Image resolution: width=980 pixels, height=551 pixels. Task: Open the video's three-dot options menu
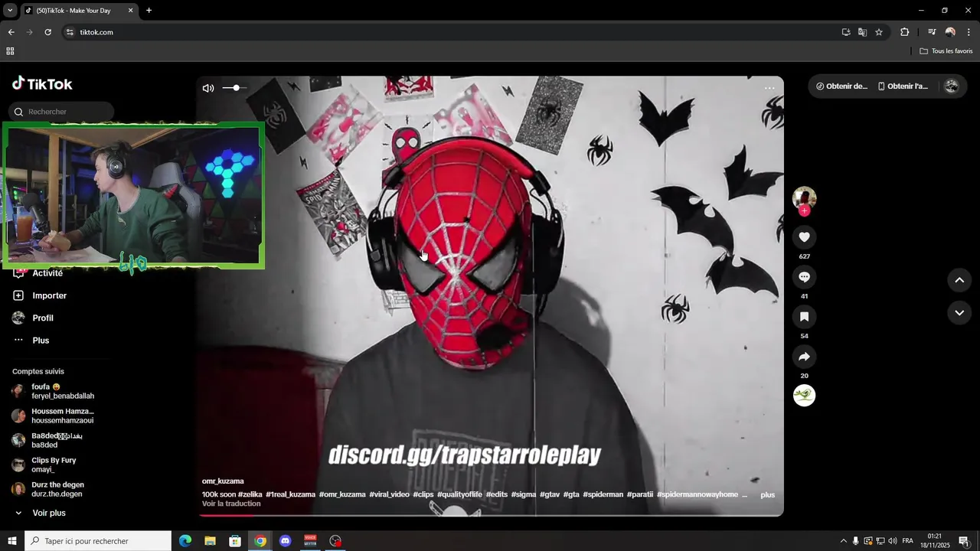(x=769, y=88)
